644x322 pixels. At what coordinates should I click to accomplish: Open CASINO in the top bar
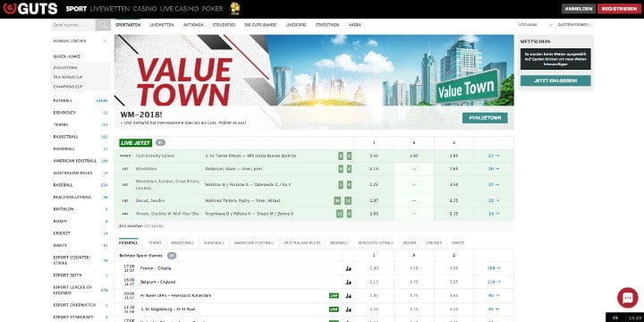[145, 9]
